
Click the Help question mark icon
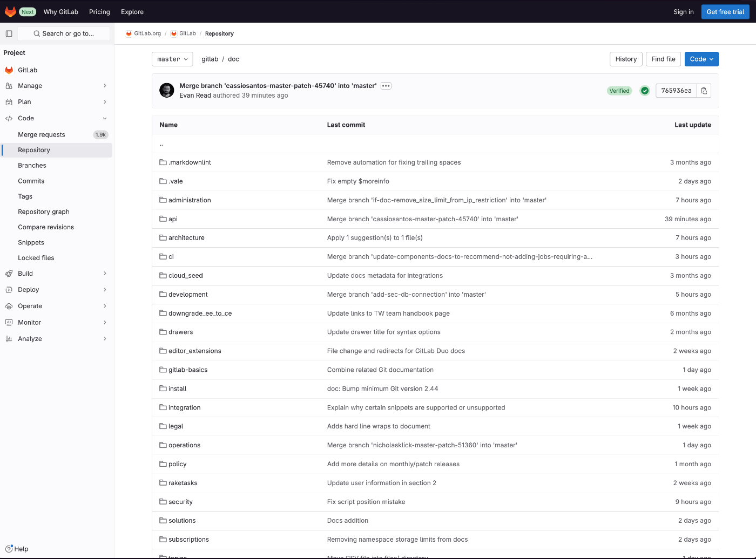pyautogui.click(x=9, y=549)
